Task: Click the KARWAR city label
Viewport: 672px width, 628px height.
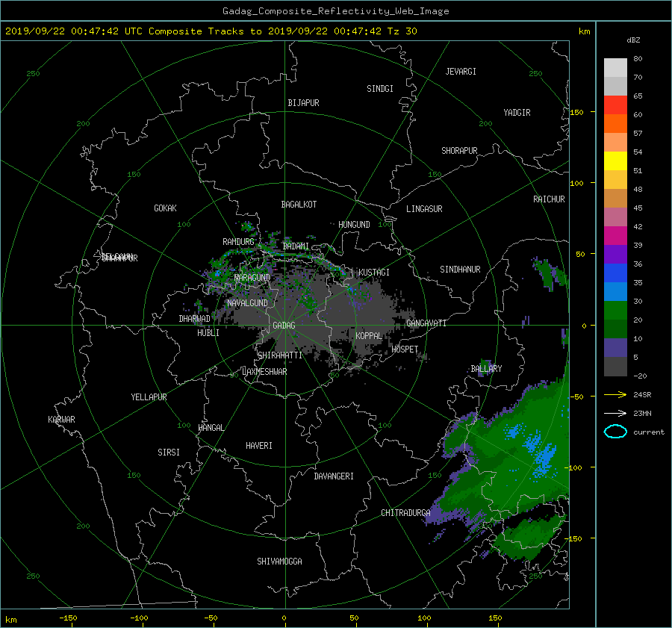Action: 61,420
